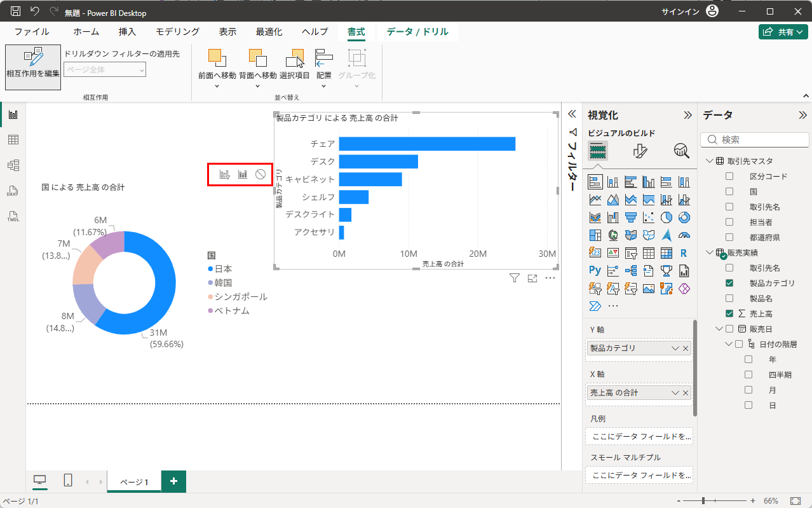Open 製品カテゴリ Y-axis field dropdown
Viewport: 812px width, 508px height.
[x=675, y=348]
